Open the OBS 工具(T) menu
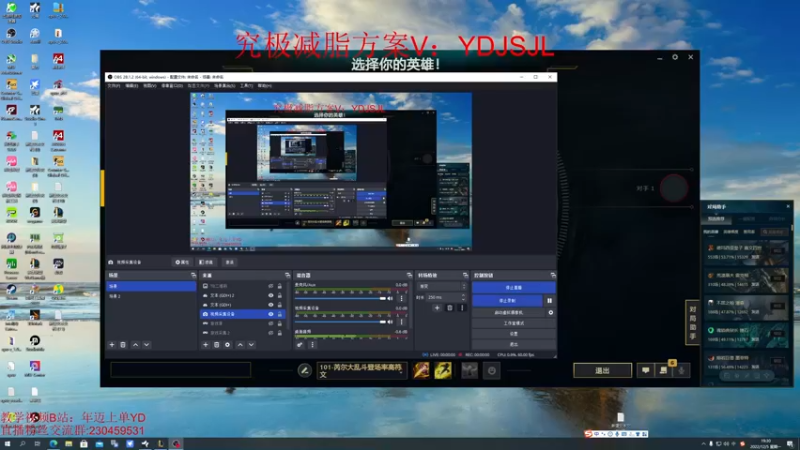 246,86
